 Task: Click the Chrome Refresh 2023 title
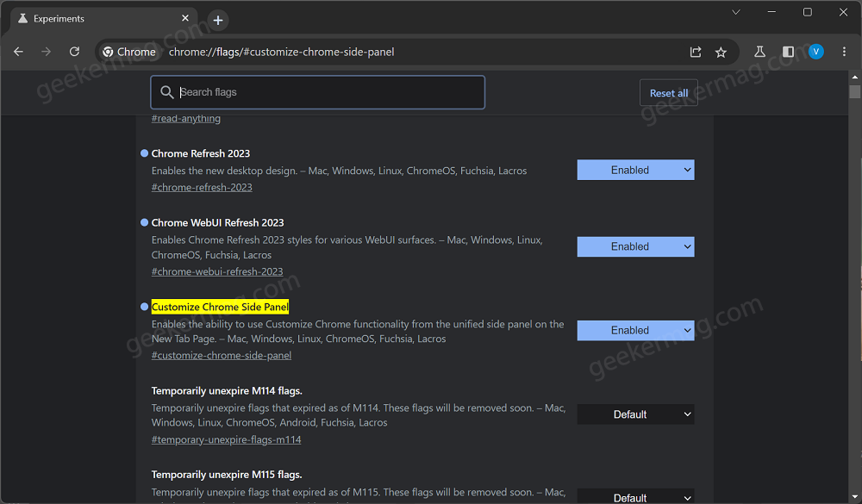201,153
